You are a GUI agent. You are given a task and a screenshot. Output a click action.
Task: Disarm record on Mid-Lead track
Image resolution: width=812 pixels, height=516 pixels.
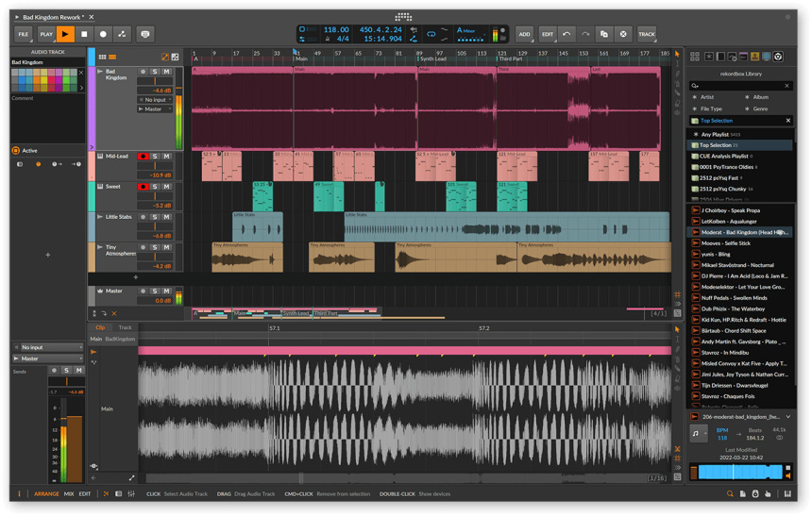click(143, 157)
